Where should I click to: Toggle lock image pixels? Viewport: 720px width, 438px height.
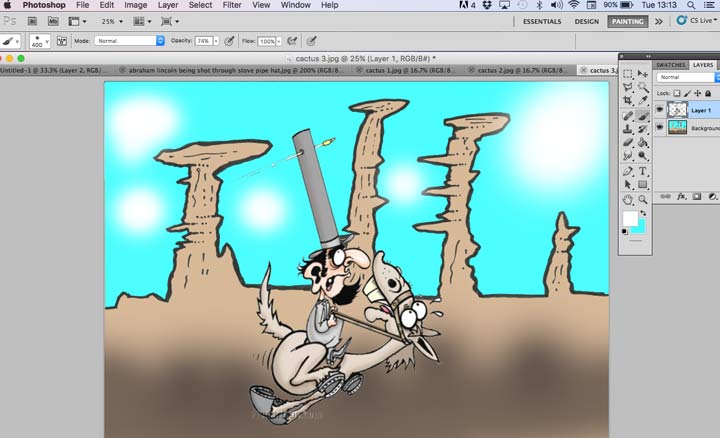tap(687, 93)
